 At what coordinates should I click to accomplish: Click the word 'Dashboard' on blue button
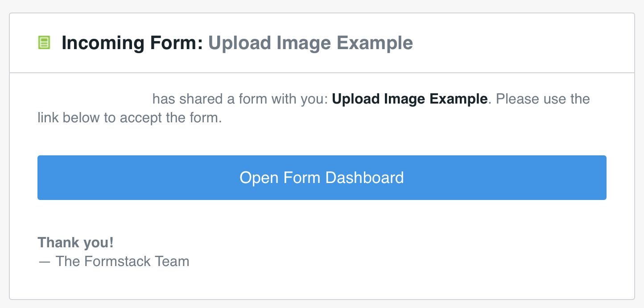click(x=364, y=178)
